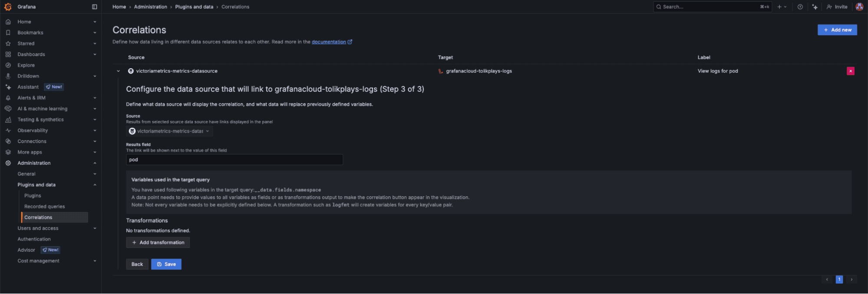Click the Loki icon next to grafanacloud-tolikplays-logs
This screenshot has width=868, height=294.
tap(440, 71)
